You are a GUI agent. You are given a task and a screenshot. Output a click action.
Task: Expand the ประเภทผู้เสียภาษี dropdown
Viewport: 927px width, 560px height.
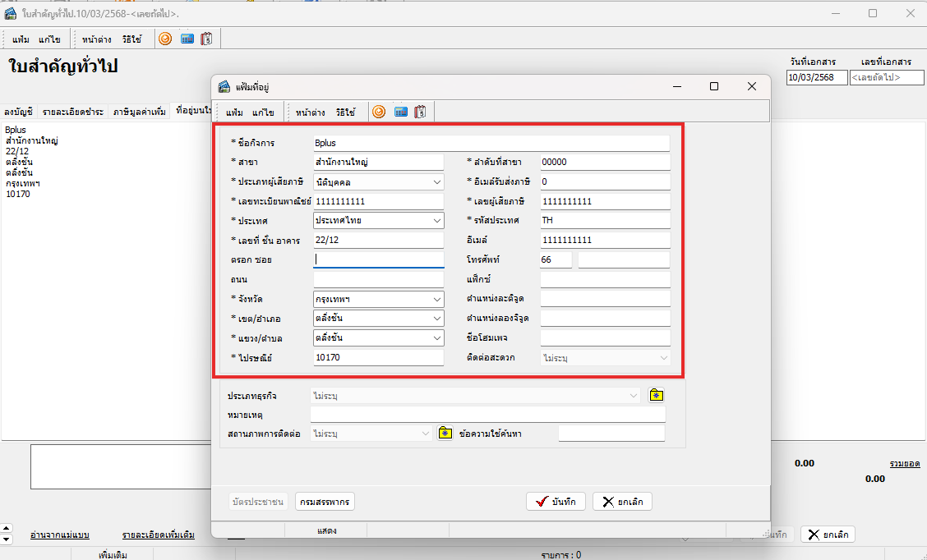[436, 182]
